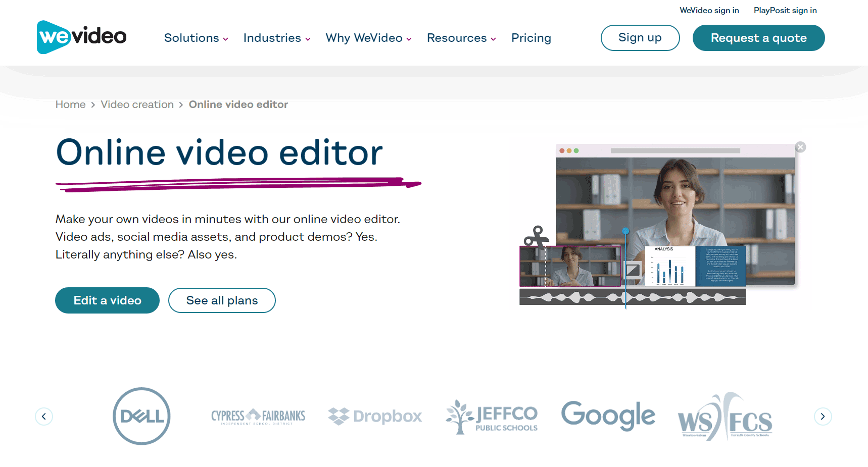Click the Google logo
The height and width of the screenshot is (467, 868).
[x=608, y=415]
